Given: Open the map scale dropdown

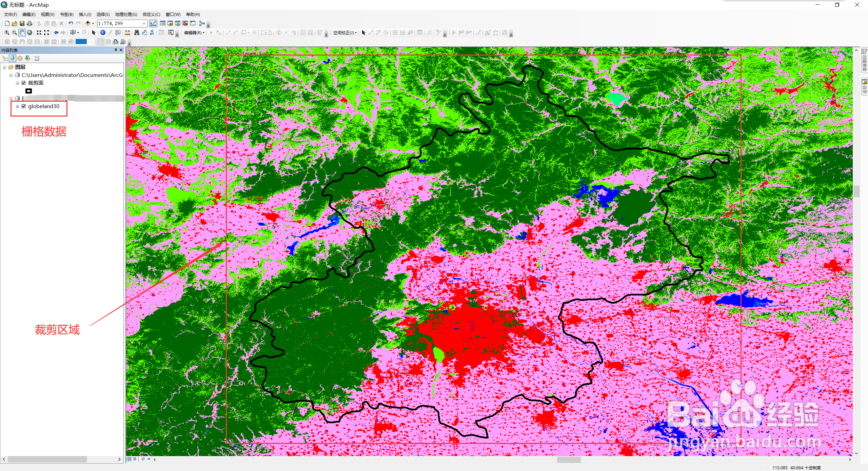Looking at the screenshot, I should [144, 23].
